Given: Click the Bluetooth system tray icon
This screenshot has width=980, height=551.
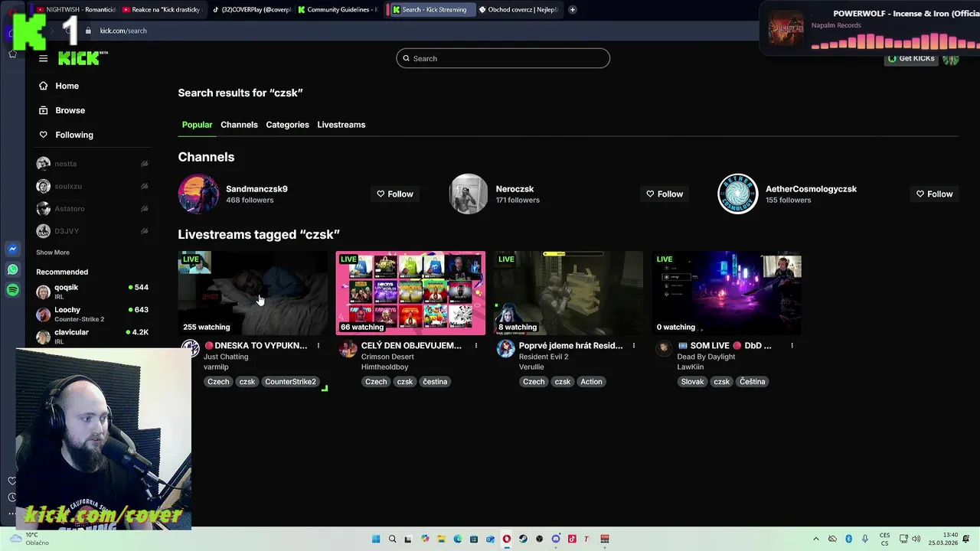Looking at the screenshot, I should coord(848,539).
